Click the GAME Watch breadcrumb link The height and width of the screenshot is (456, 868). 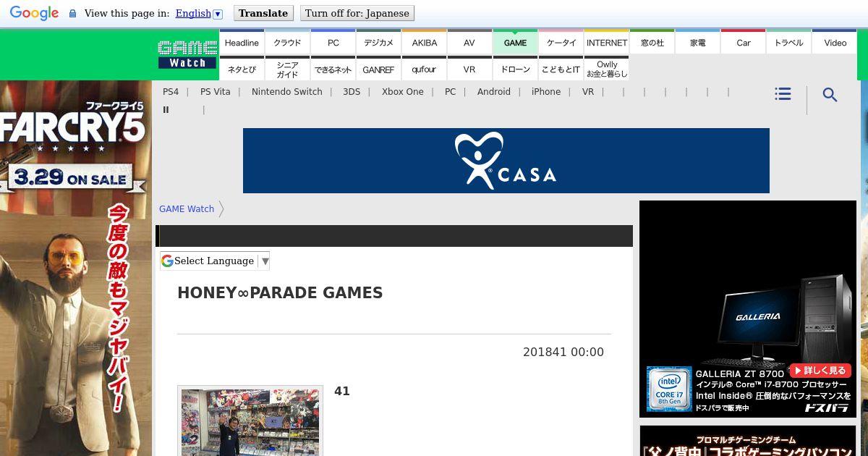pyautogui.click(x=187, y=209)
